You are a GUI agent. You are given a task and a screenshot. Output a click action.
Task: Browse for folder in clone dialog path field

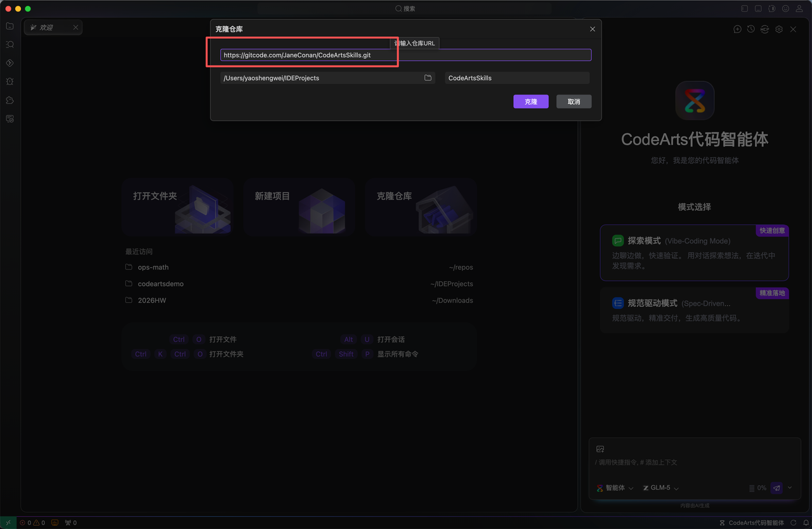(x=428, y=78)
